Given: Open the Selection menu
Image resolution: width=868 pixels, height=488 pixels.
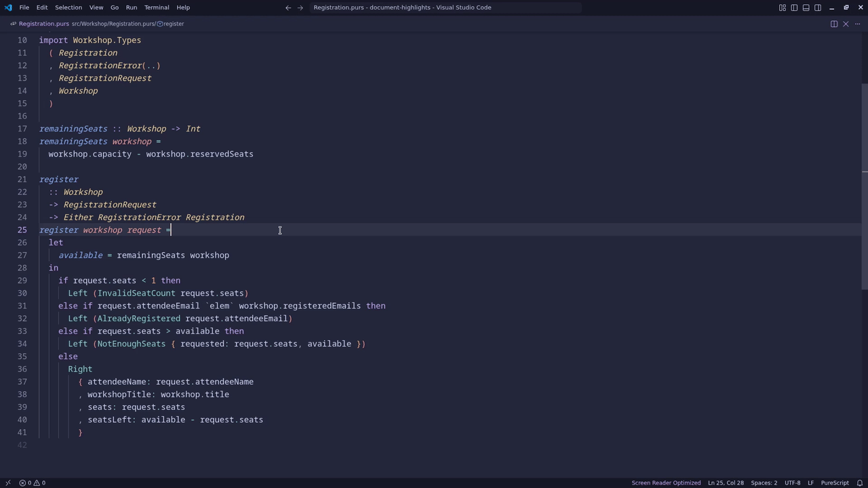Looking at the screenshot, I should 68,7.
